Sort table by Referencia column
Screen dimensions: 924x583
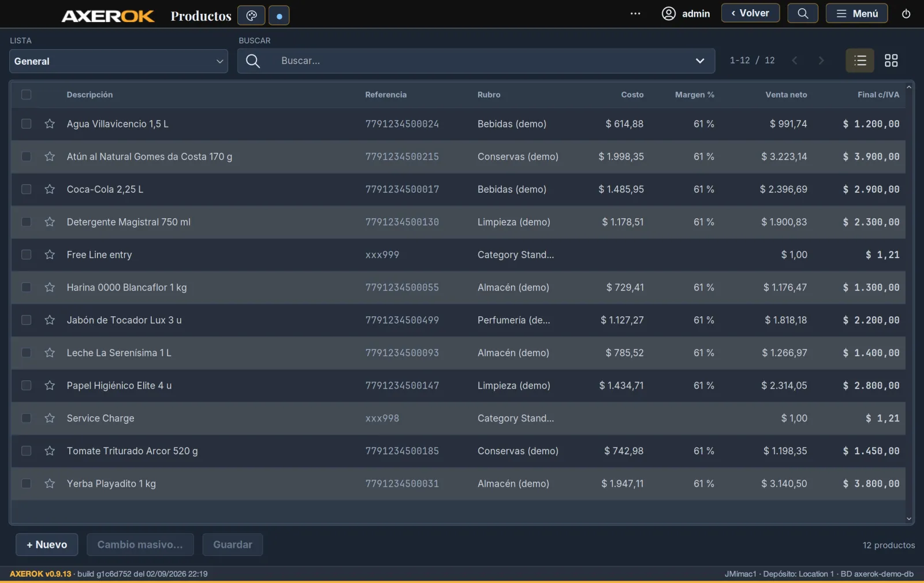[386, 95]
